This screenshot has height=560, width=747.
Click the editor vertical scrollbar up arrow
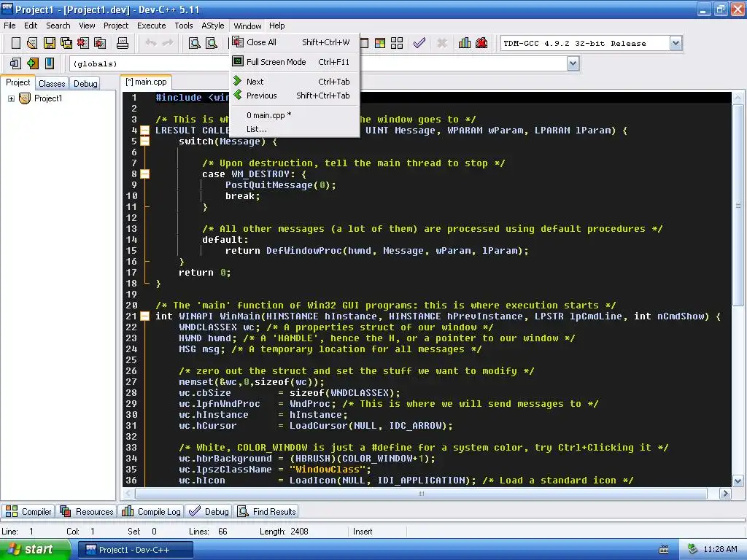(x=738, y=98)
